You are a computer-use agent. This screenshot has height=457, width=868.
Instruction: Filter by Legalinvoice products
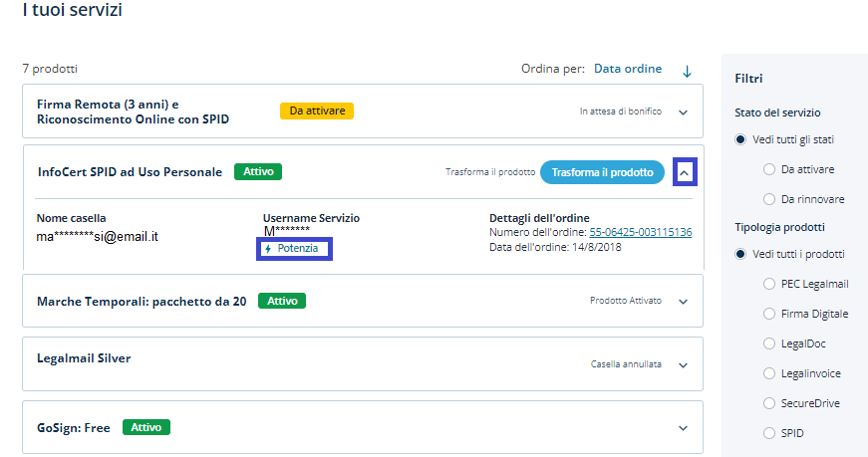[x=768, y=373]
